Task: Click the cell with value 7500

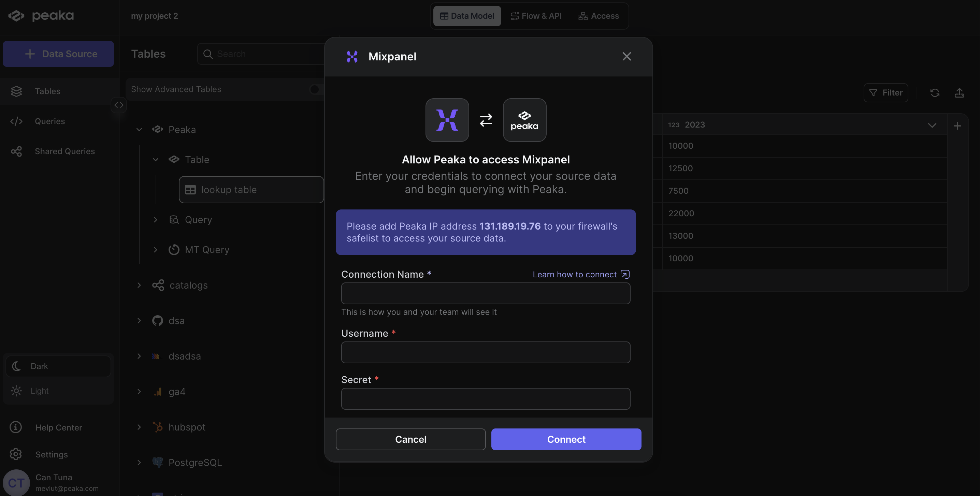Action: pos(804,191)
